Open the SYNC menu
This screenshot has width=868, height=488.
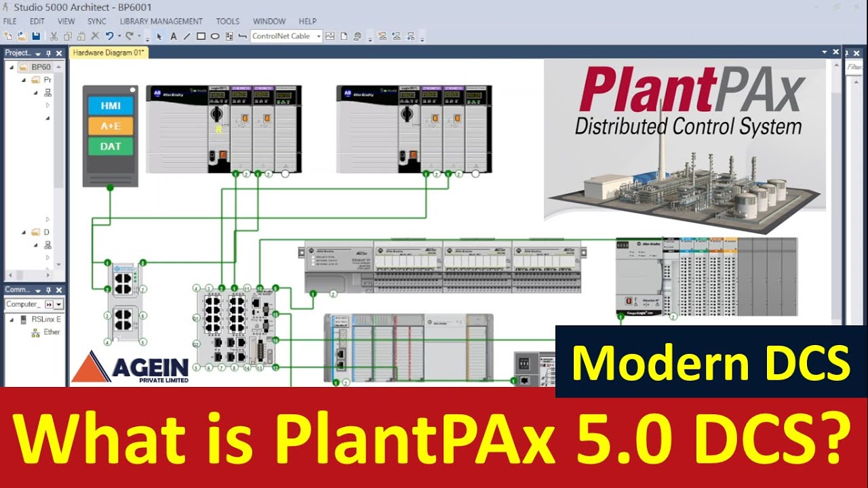click(x=97, y=21)
